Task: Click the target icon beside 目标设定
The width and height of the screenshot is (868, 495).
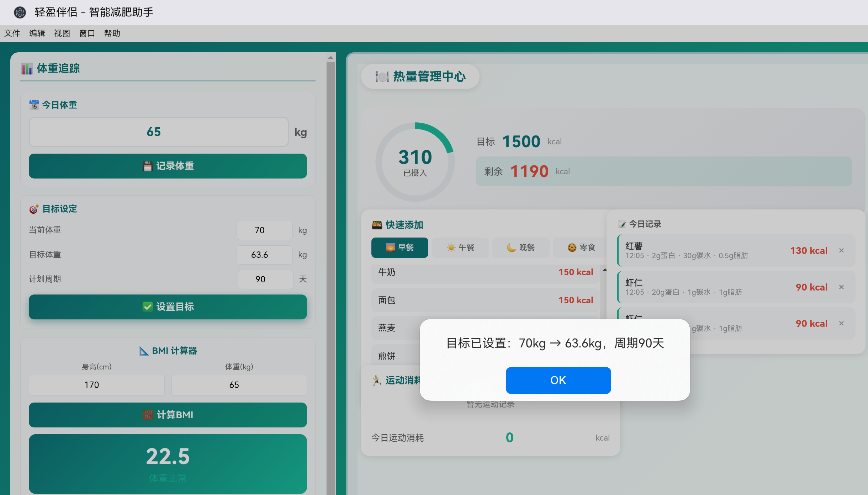Action: coord(34,209)
